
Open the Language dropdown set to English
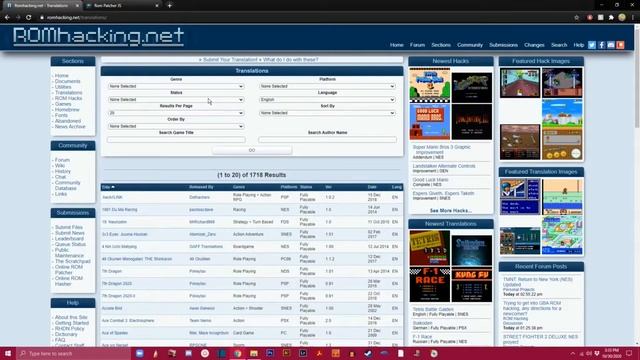pyautogui.click(x=327, y=100)
